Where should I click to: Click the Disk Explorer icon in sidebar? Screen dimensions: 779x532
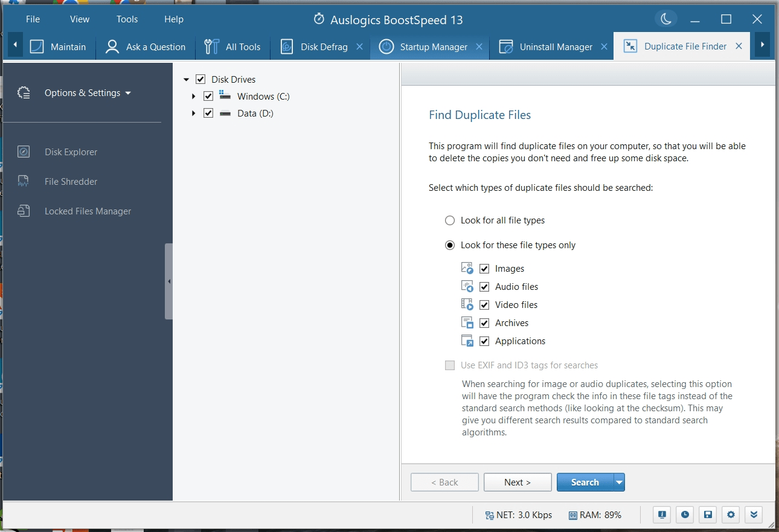pos(24,152)
